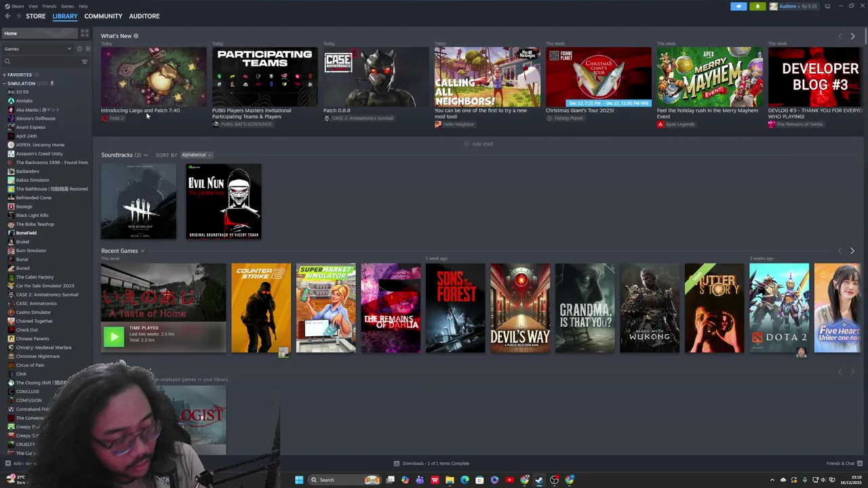Click the Home button in sidebar
Image resolution: width=868 pixels, height=488 pixels.
tap(39, 33)
